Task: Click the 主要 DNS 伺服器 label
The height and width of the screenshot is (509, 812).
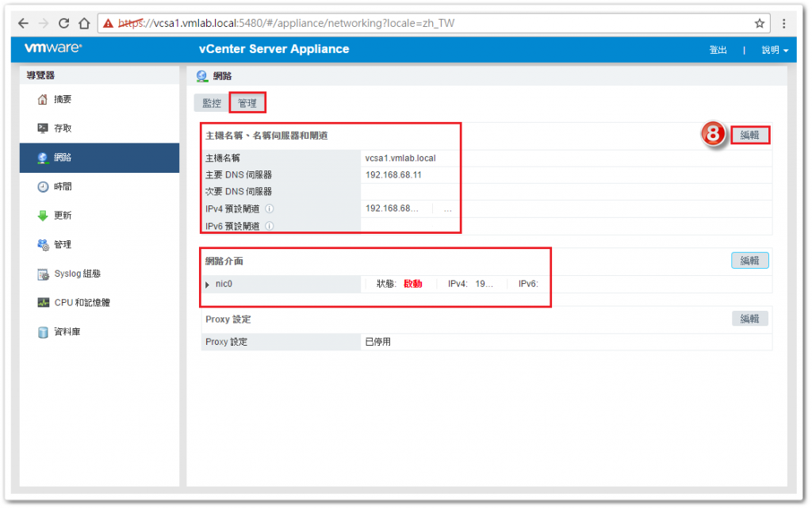Action: 239,175
